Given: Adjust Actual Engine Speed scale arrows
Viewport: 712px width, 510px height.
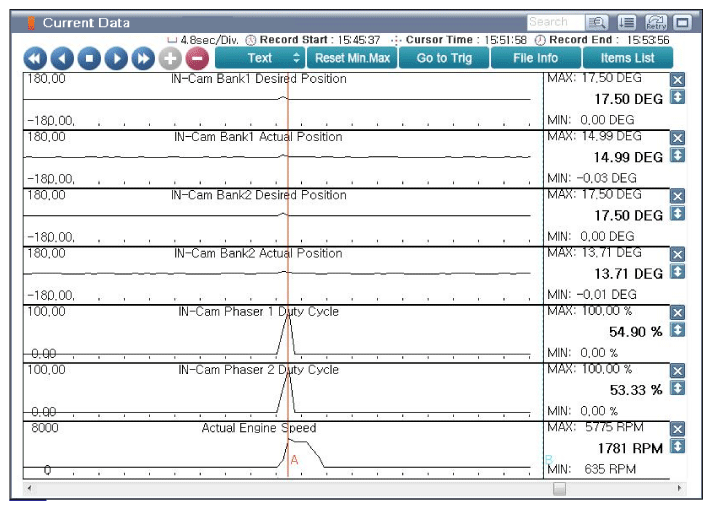Looking at the screenshot, I should pos(677,446).
